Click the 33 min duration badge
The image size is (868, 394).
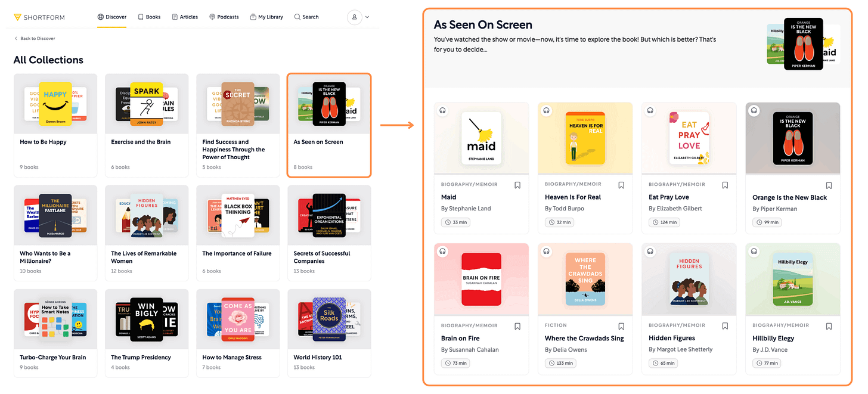(456, 222)
